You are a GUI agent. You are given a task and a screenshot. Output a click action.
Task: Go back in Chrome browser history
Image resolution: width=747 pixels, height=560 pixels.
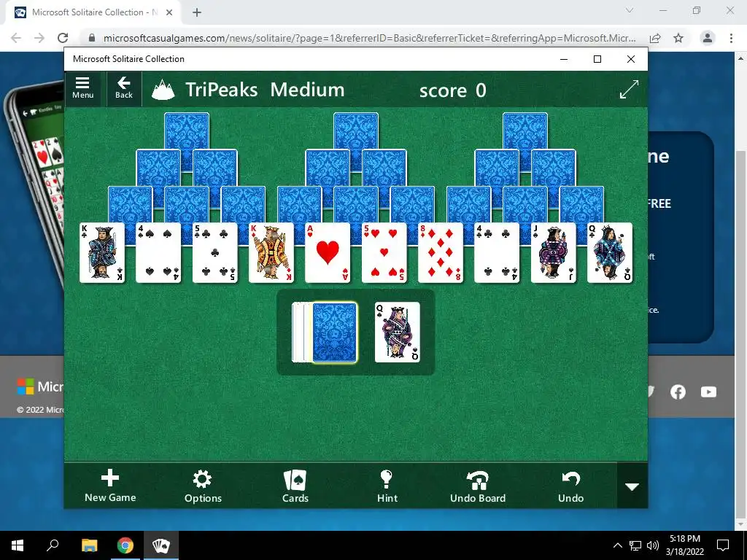coord(16,38)
